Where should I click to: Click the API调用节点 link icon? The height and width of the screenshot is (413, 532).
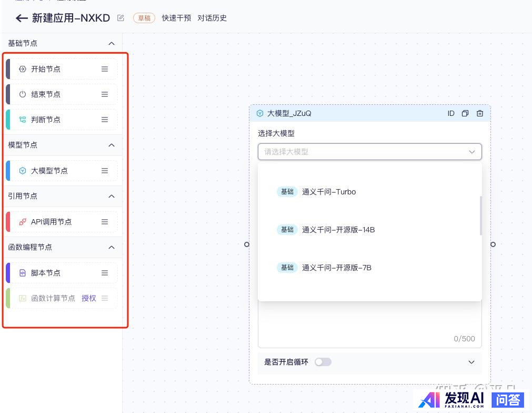tap(23, 222)
